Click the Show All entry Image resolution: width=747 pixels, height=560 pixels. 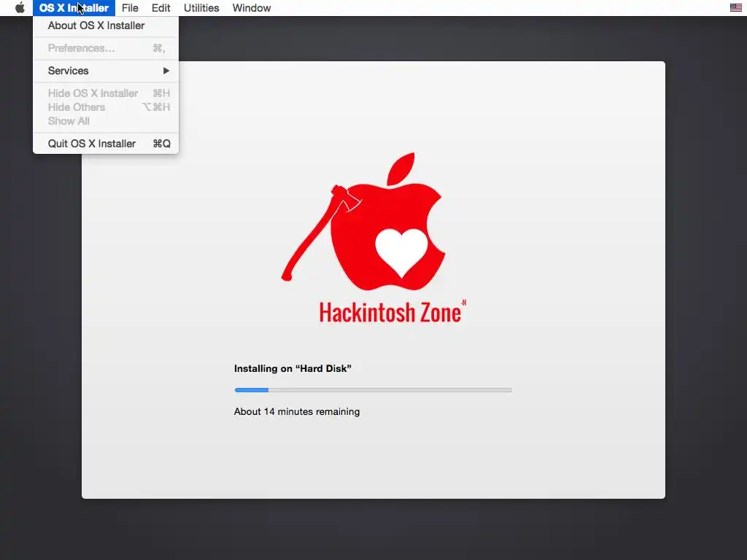106,121
